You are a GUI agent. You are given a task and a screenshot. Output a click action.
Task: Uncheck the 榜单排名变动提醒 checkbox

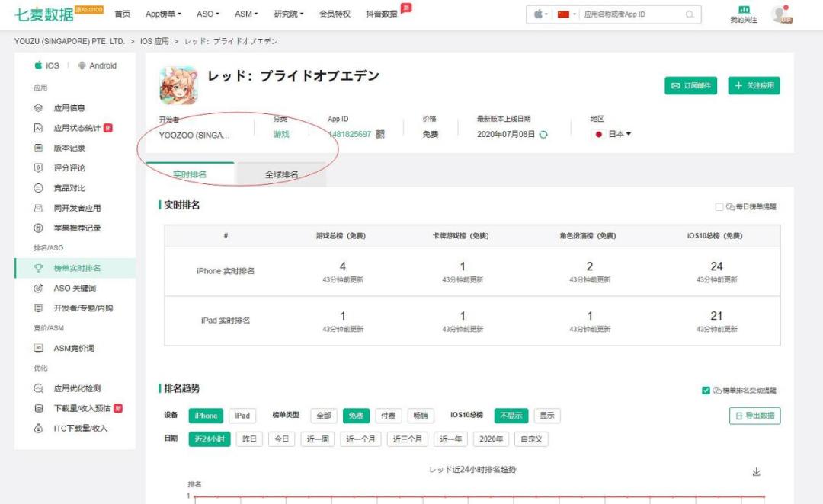[x=706, y=391]
